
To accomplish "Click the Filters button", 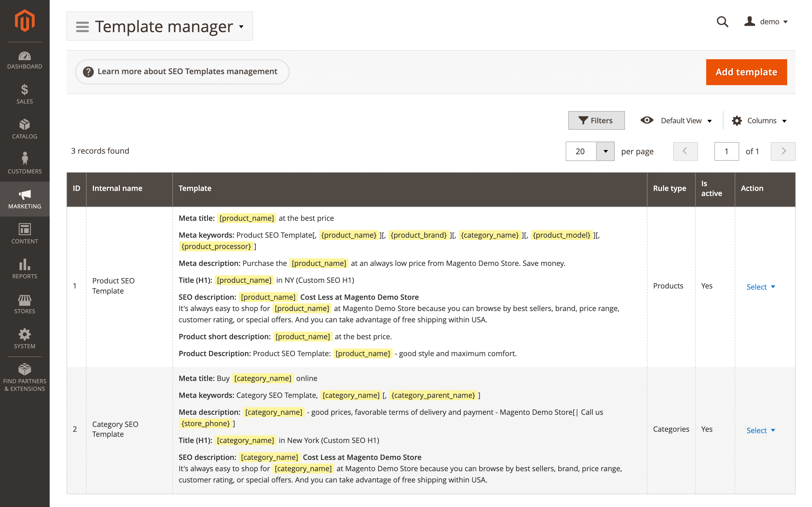I will point(596,120).
